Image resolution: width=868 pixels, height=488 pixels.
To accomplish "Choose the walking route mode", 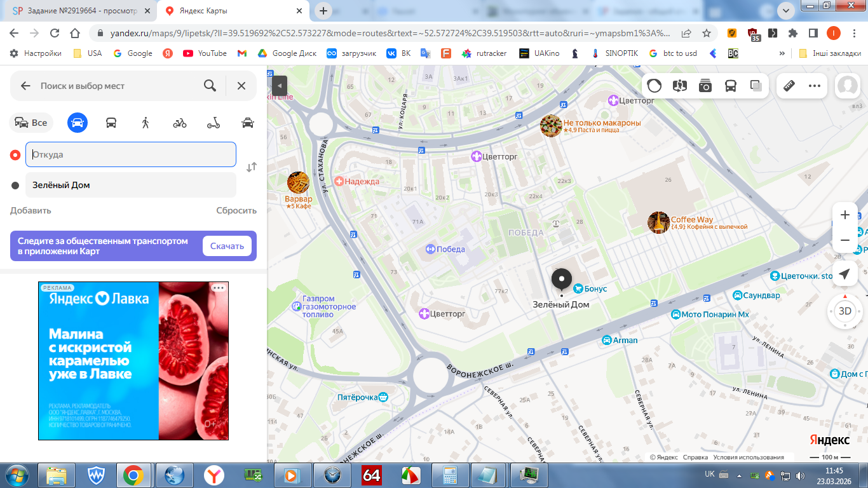I will click(x=146, y=123).
